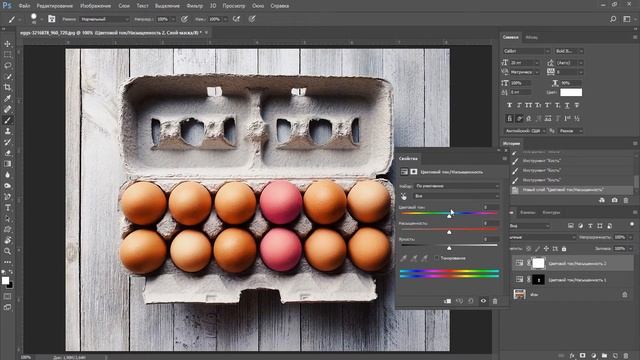Switch to the Каналы tab
This screenshot has height=360, width=640.
click(527, 212)
